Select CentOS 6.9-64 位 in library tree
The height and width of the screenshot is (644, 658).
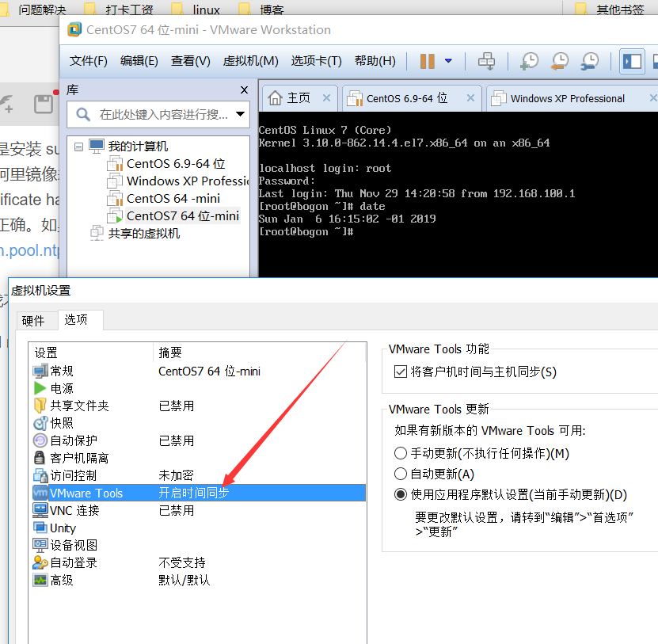click(166, 164)
